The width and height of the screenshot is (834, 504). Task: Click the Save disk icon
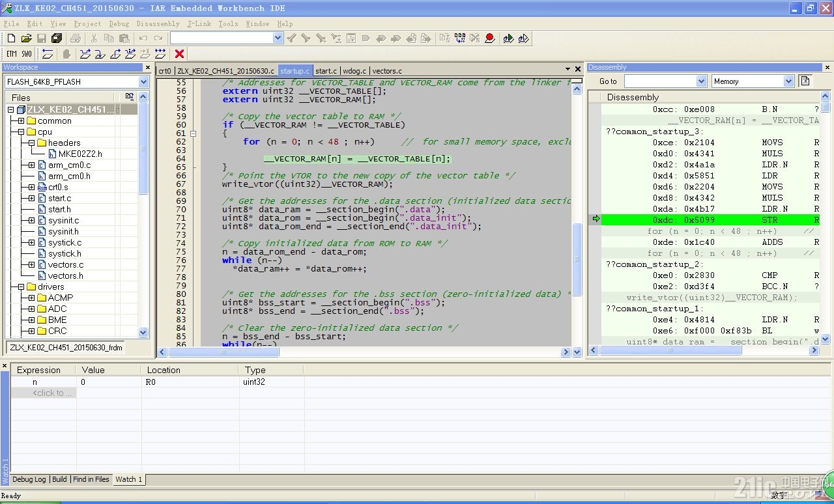[41, 38]
